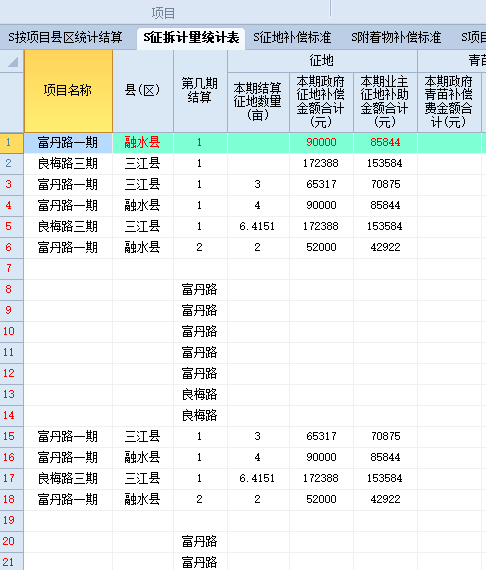The height and width of the screenshot is (570, 486).
Task: Click the red 融水县 cell in row 1
Action: [x=143, y=142]
